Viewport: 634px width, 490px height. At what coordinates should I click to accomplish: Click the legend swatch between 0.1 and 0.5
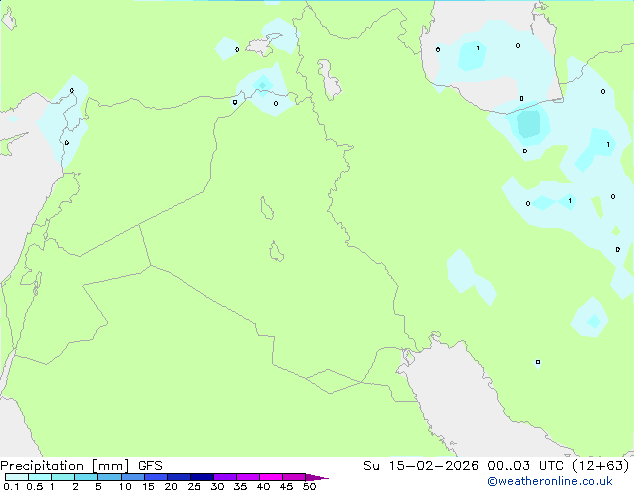tap(17, 477)
